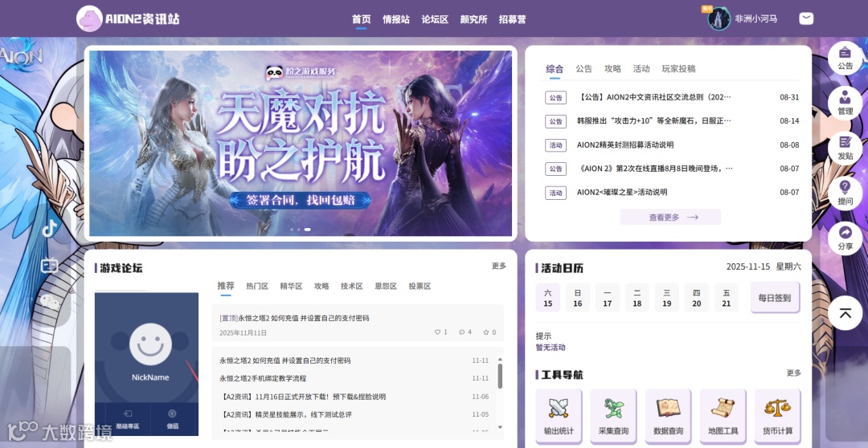Click 更多 next to 工具导航
Viewport: 868px width, 448px height.
point(794,373)
